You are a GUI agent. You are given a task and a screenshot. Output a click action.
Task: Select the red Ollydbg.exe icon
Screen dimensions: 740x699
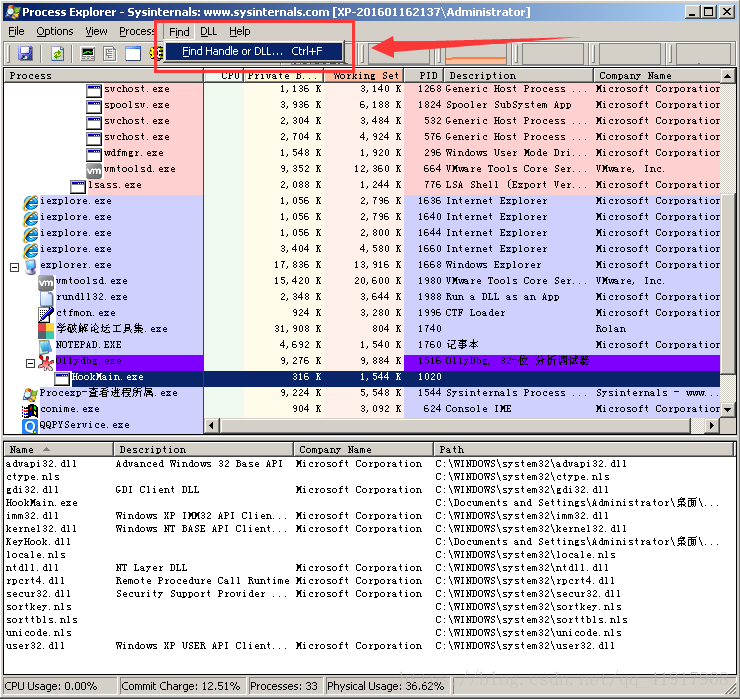pyautogui.click(x=46, y=362)
